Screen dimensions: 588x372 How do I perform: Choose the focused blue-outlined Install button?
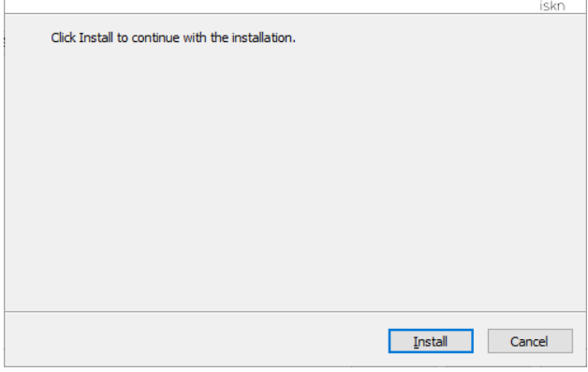431,341
